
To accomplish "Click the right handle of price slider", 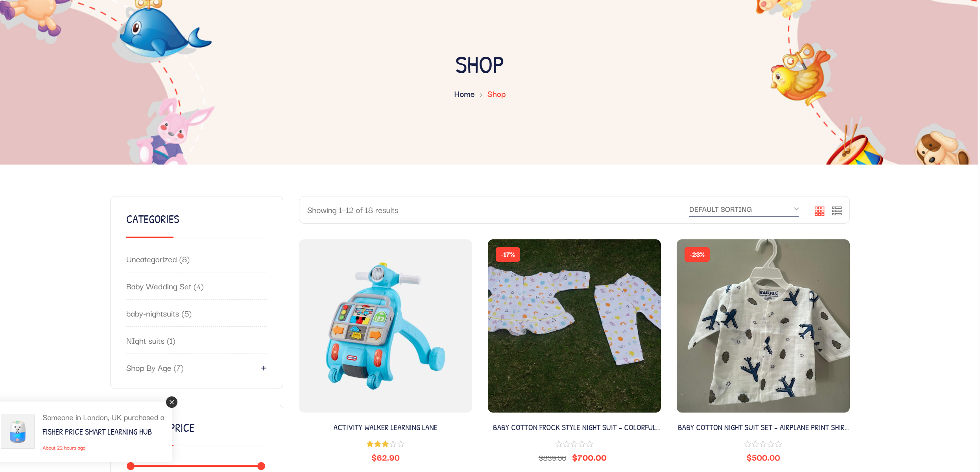I will (261, 466).
